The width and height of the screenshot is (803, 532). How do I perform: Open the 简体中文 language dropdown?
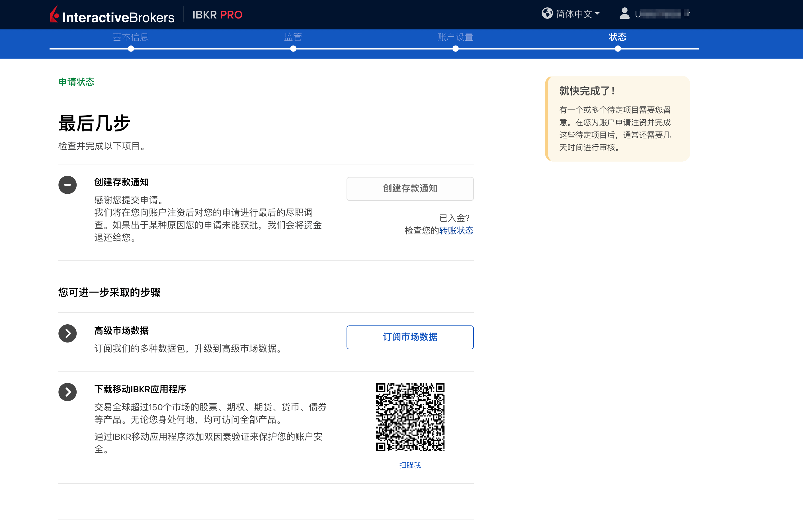pyautogui.click(x=575, y=14)
